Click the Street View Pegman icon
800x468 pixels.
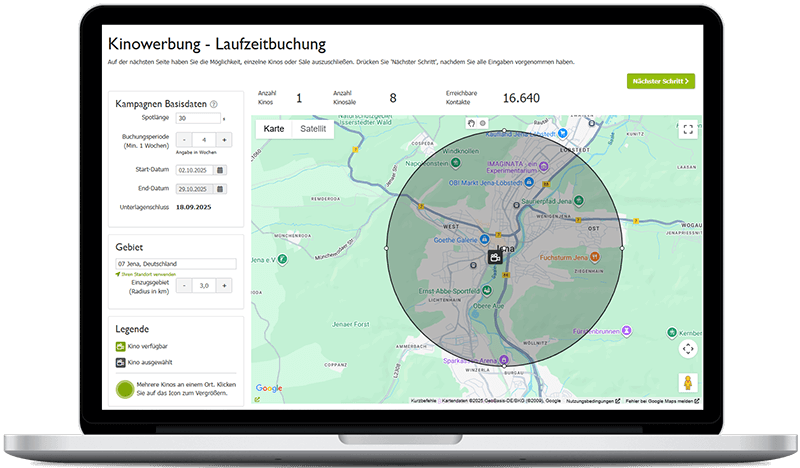(x=688, y=383)
